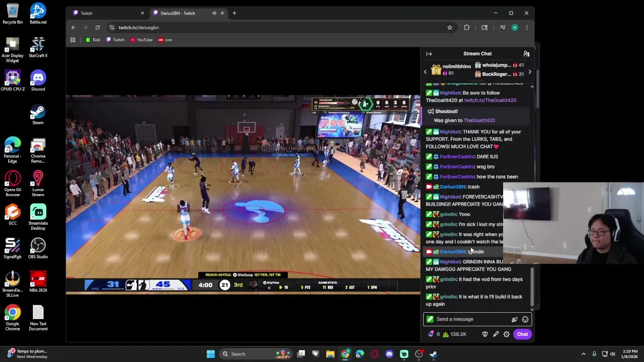The width and height of the screenshot is (644, 362).
Task: Open a new browser tab
Action: 234,13
